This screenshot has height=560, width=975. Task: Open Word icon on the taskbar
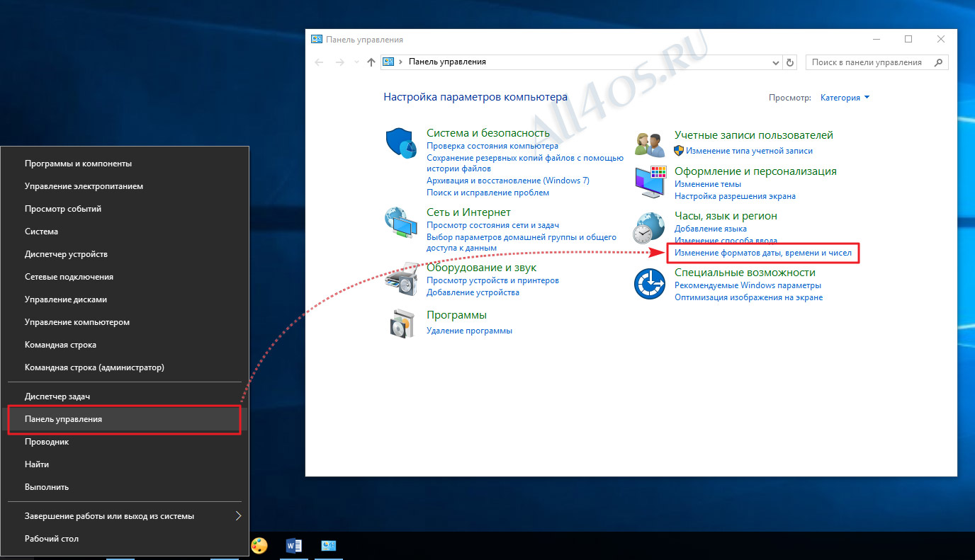[x=294, y=546]
